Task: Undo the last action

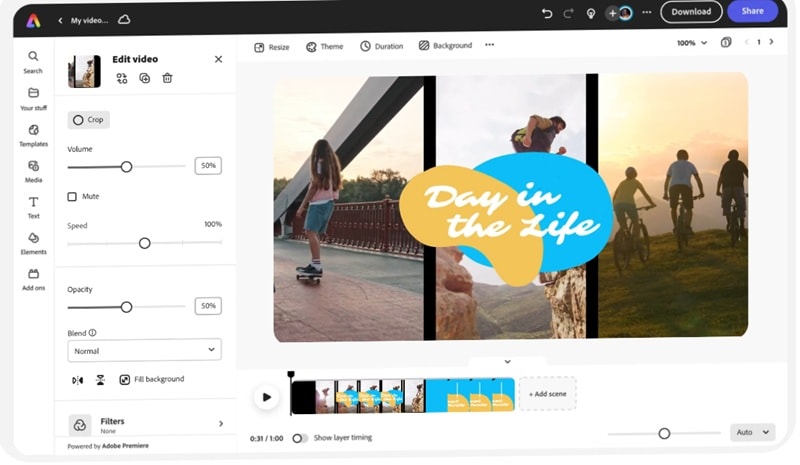Action: (547, 13)
